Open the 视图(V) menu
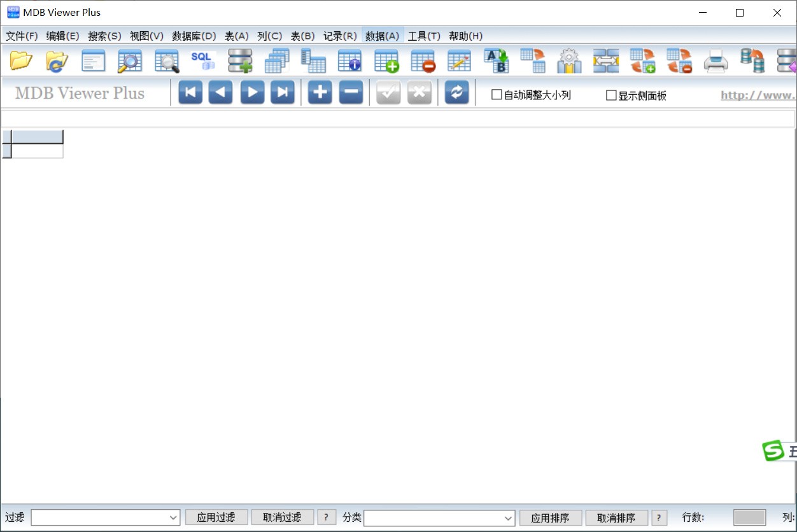Screen dimensions: 797x532 (146, 36)
